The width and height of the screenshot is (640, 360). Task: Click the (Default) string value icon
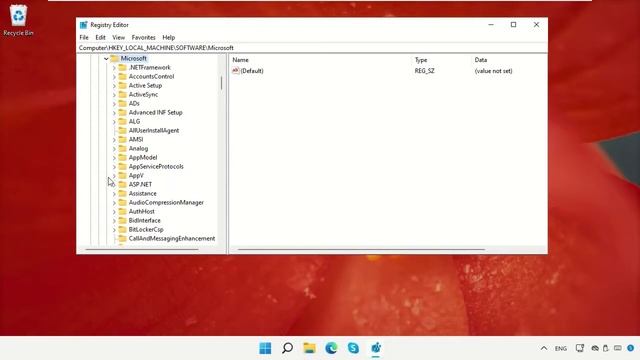236,71
